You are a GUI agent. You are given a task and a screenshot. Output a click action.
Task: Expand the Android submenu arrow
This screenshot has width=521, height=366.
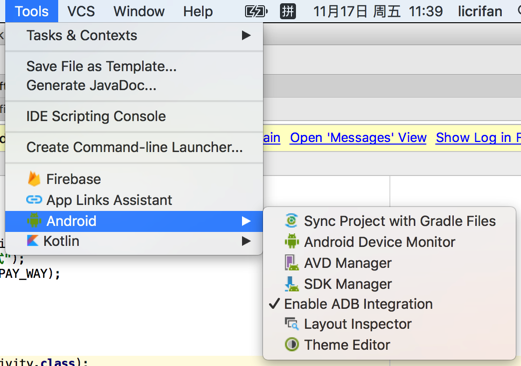tap(246, 221)
